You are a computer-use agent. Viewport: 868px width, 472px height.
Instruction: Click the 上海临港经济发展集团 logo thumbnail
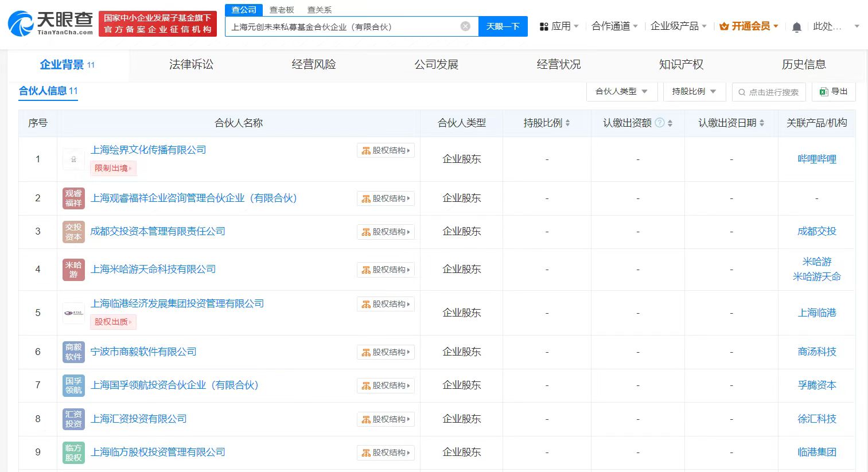73,313
